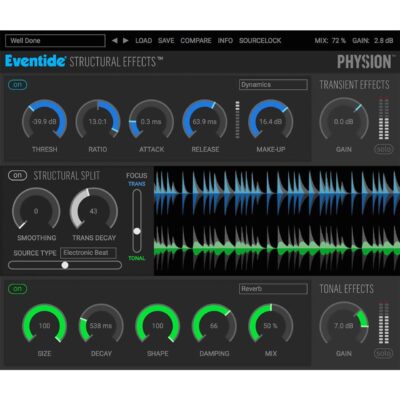Click the COMPARE button
Screen dimensions: 400x400
[196, 41]
